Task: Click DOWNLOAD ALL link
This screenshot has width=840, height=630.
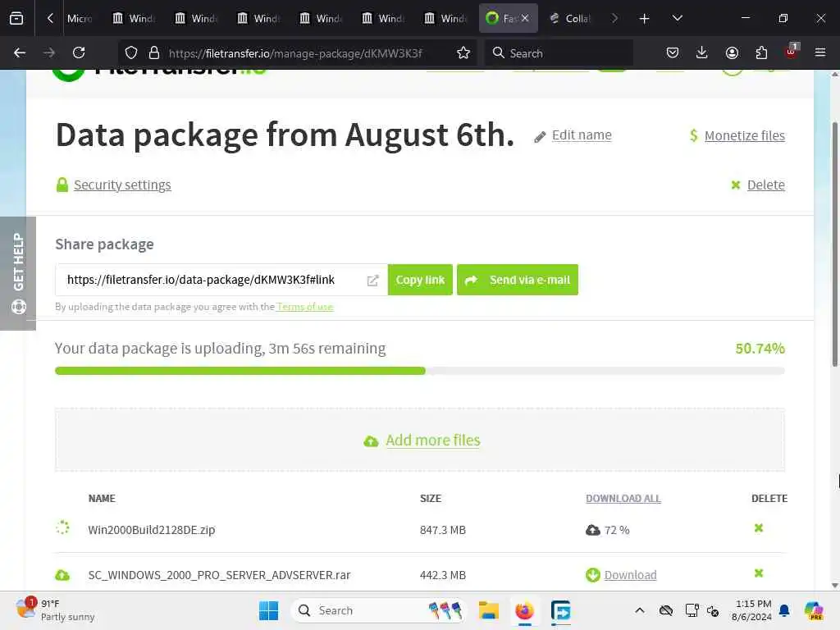Action: click(623, 498)
